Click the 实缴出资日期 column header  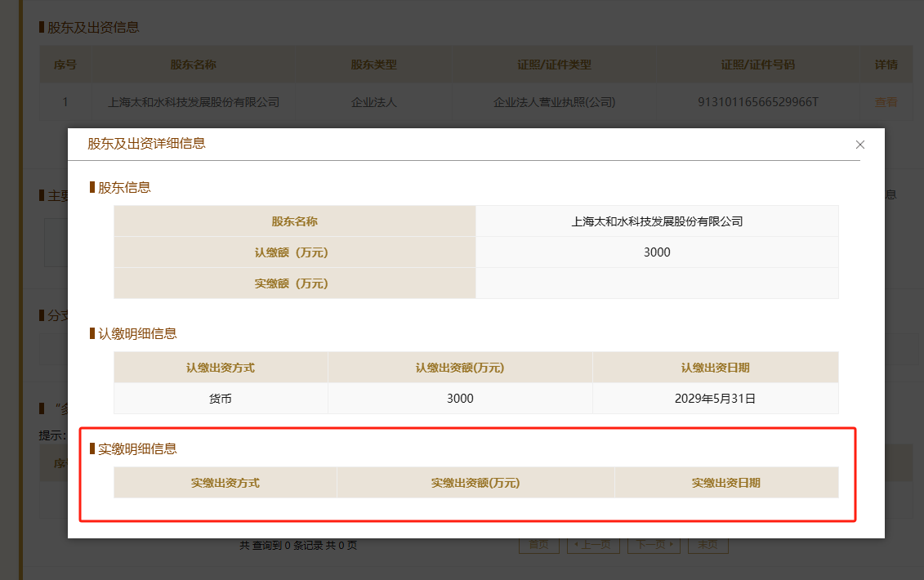pyautogui.click(x=725, y=483)
